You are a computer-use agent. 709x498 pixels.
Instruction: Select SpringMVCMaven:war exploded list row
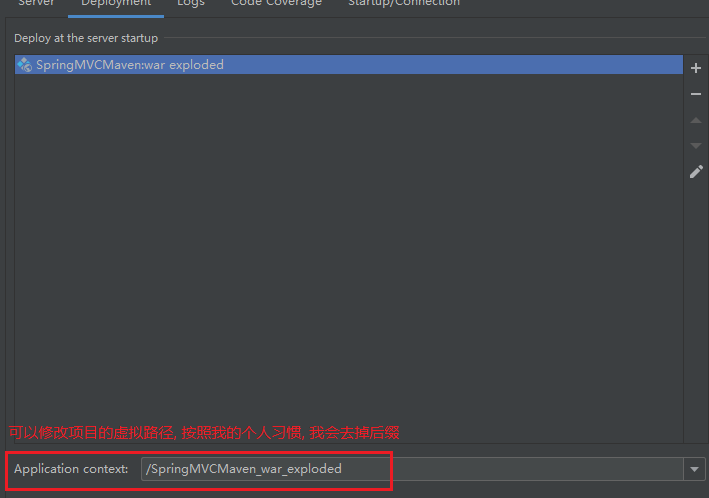[349, 65]
